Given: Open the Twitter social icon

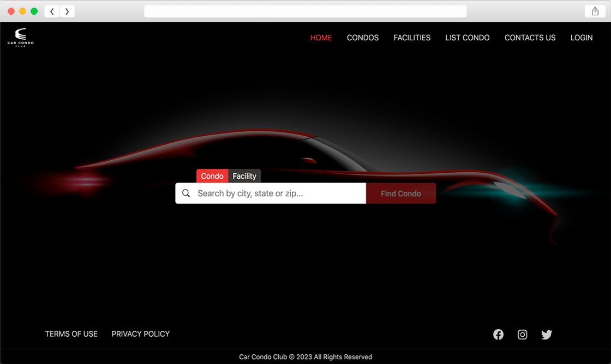Looking at the screenshot, I should click(546, 335).
